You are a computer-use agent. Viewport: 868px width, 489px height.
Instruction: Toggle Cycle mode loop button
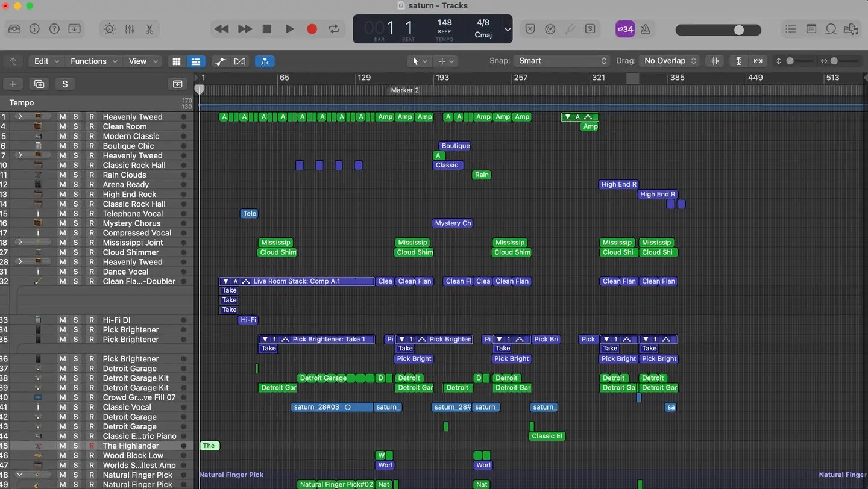pyautogui.click(x=334, y=29)
